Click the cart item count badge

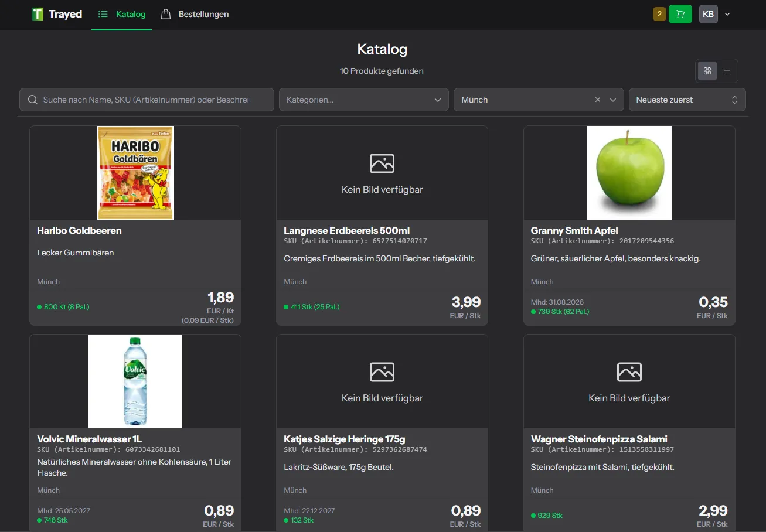click(x=659, y=14)
